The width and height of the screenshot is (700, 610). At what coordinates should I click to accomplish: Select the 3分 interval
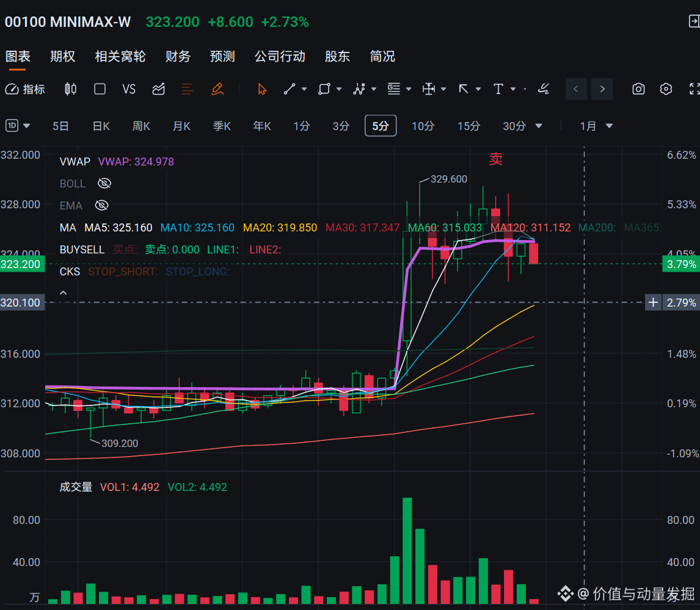click(x=341, y=126)
